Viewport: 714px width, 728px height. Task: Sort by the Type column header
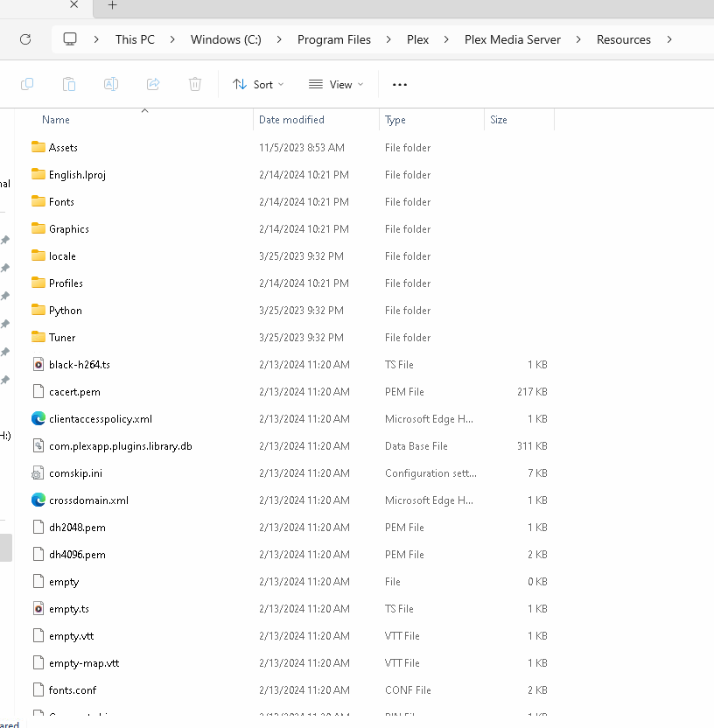pos(395,120)
